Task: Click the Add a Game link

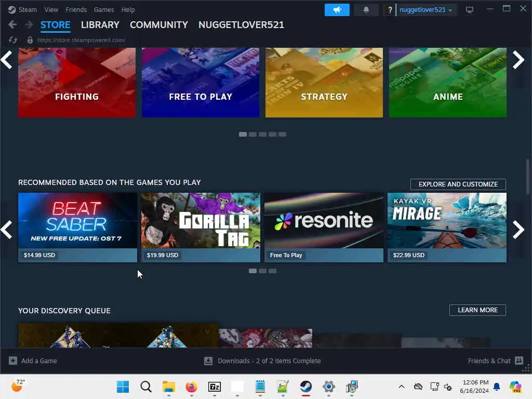Action: [x=39, y=361]
